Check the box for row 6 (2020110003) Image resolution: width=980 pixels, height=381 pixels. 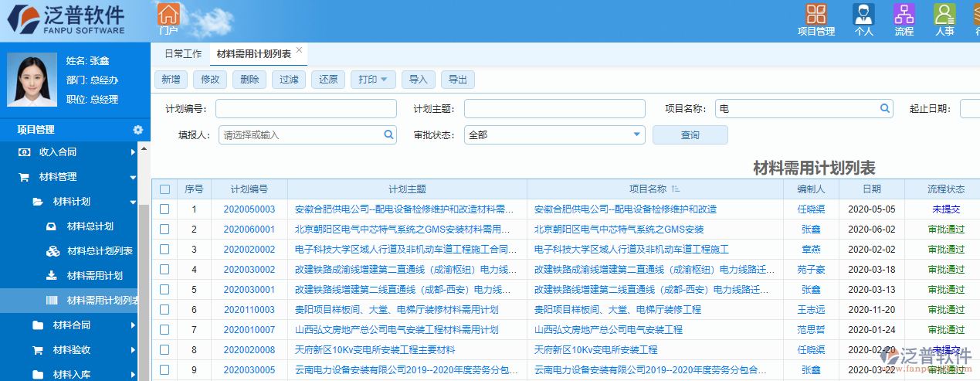pyautogui.click(x=164, y=310)
